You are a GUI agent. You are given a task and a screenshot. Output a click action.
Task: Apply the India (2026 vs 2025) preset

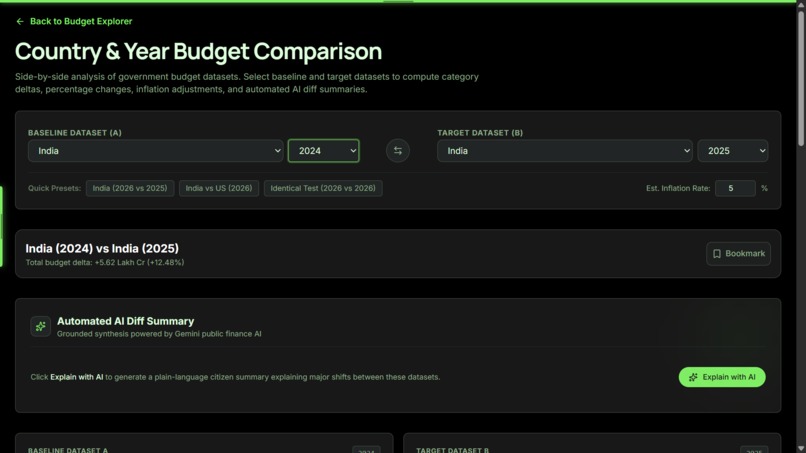point(130,188)
